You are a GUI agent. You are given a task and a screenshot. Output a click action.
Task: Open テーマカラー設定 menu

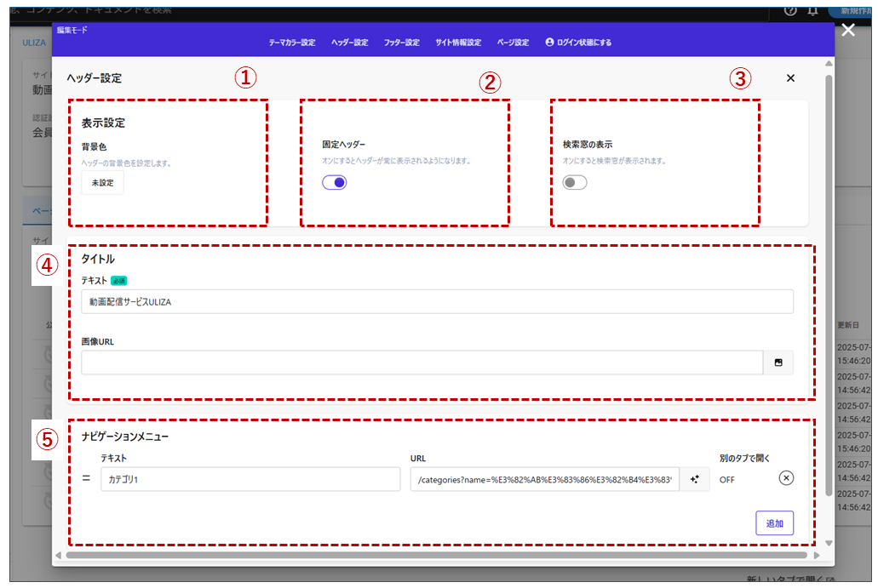click(291, 43)
